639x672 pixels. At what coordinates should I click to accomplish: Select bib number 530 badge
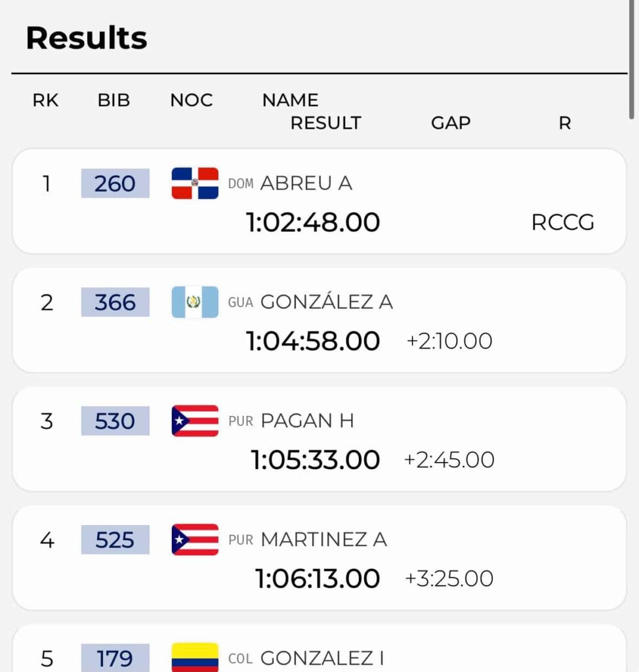tap(115, 421)
